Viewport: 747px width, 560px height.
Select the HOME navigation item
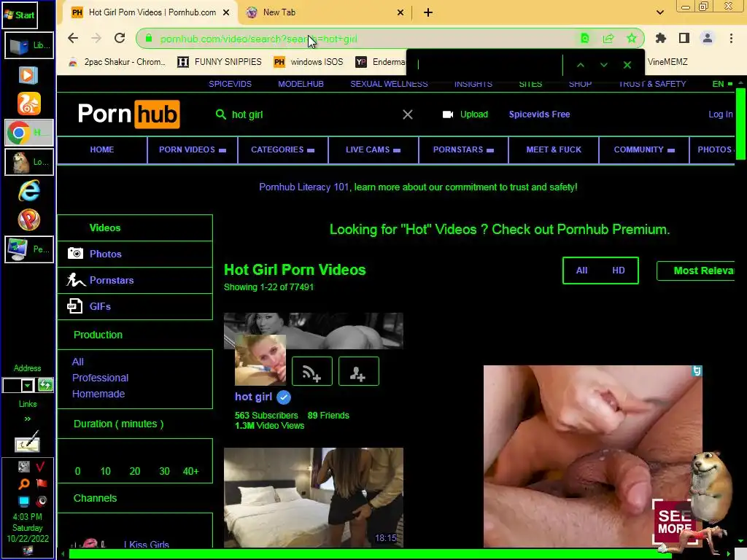click(102, 149)
